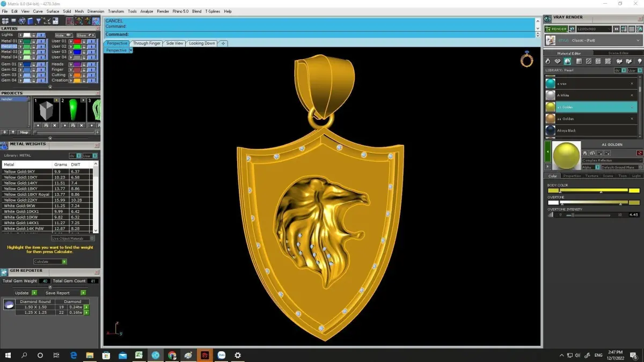The image size is (644, 362).
Task: Open the Default Ground Plane dropdown
Action: (x=622, y=167)
